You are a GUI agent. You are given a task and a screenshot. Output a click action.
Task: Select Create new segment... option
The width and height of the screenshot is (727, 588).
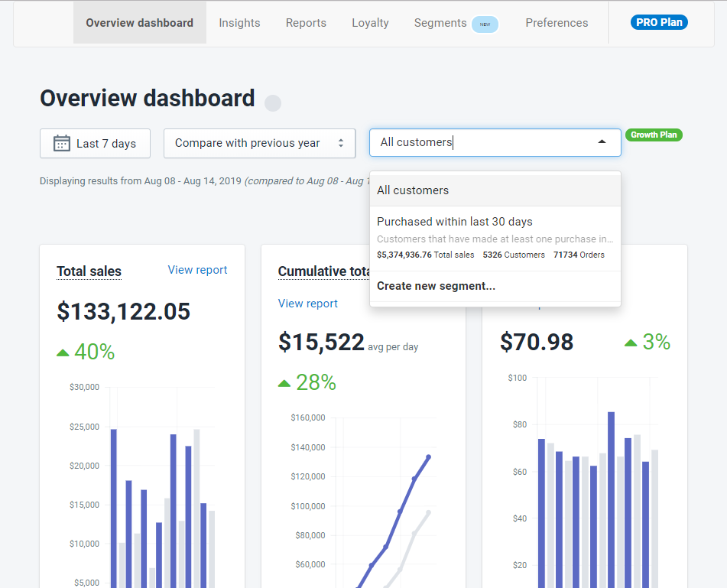[x=495, y=286]
